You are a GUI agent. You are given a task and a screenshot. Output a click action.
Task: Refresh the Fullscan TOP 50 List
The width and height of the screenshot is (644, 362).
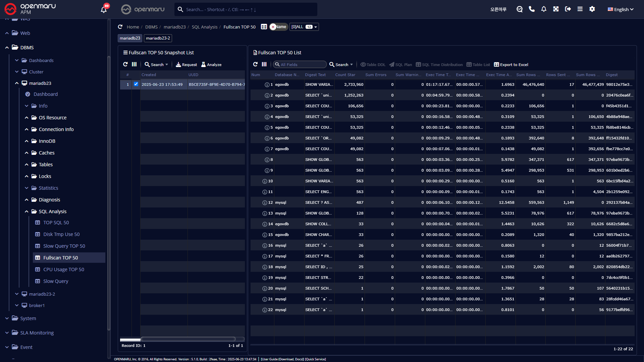point(255,64)
